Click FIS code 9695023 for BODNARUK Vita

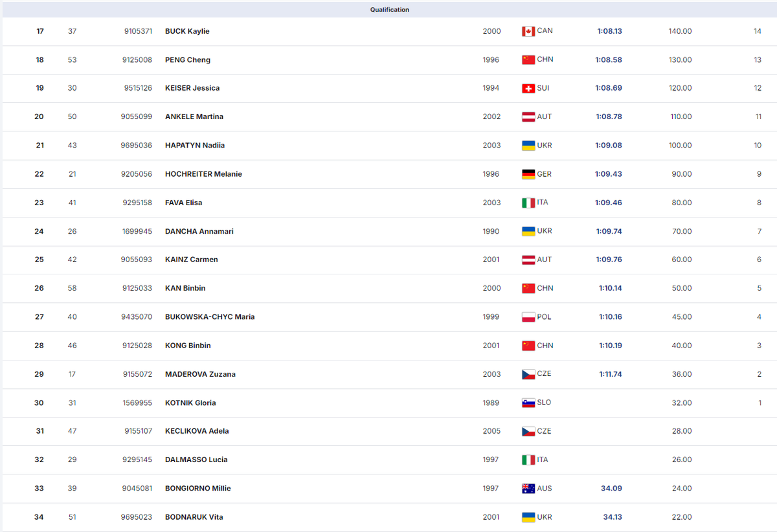(x=136, y=517)
